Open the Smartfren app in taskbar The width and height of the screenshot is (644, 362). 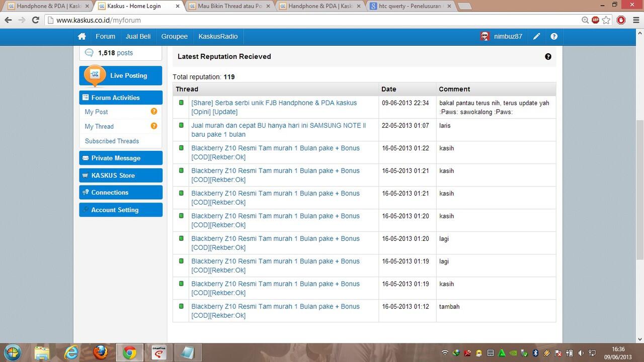[x=158, y=353]
